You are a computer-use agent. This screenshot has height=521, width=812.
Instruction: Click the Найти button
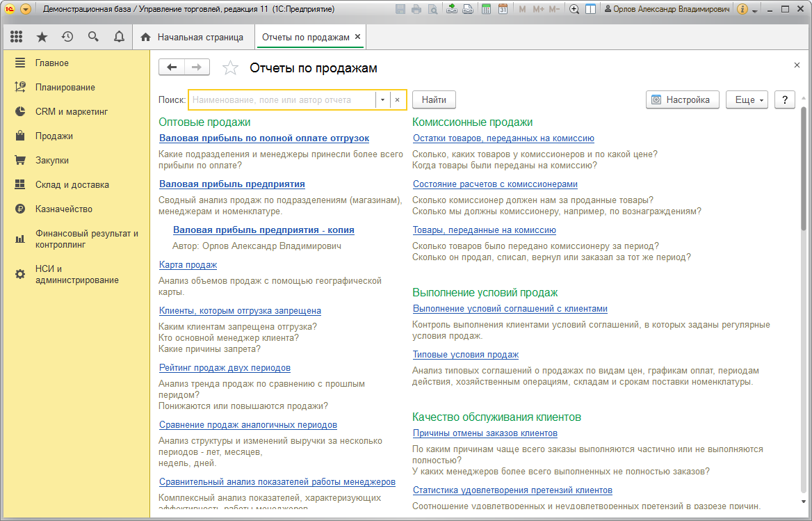pos(434,100)
